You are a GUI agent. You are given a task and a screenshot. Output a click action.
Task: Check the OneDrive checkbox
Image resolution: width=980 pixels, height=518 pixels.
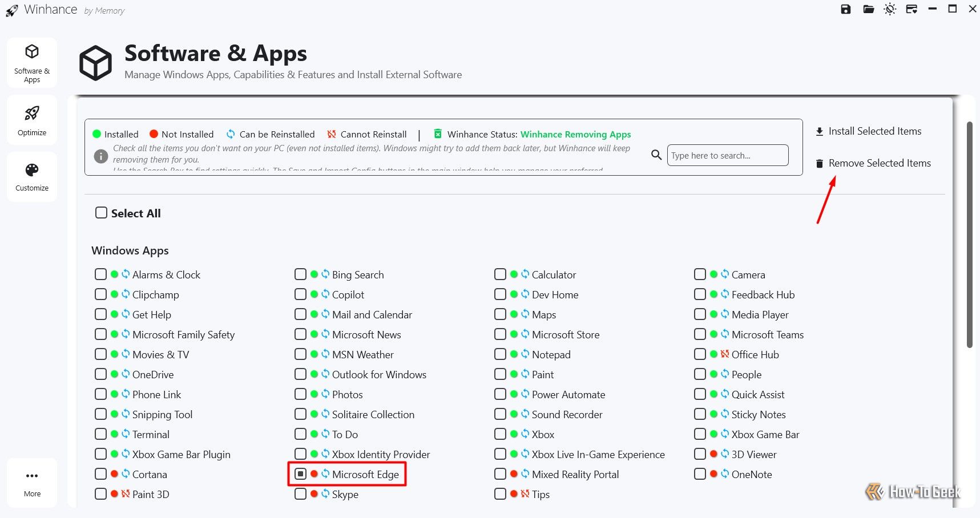coord(100,374)
